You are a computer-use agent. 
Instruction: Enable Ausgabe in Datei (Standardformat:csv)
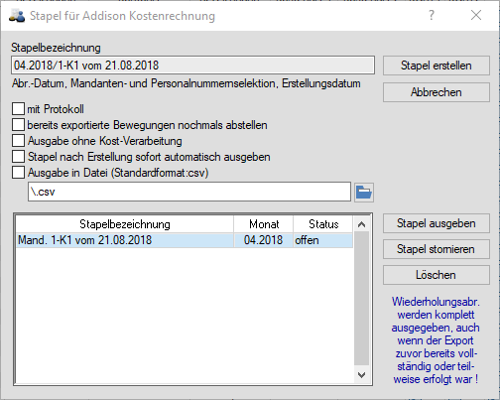tap(18, 173)
